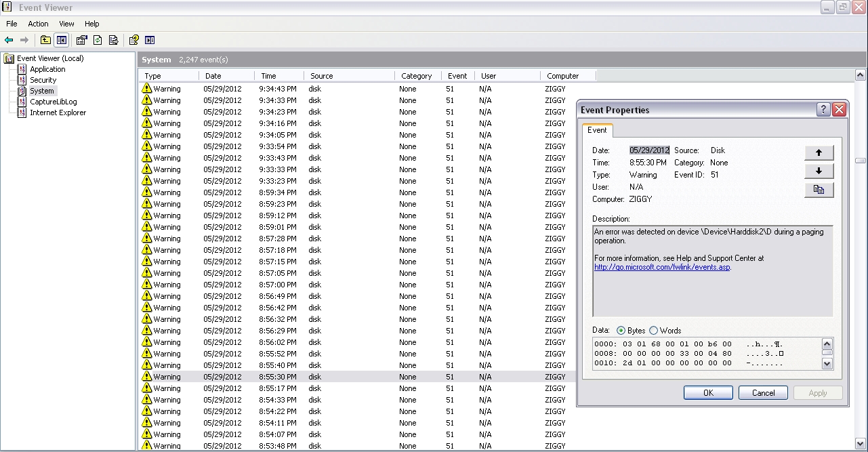Open the View menu
Screen dimensions: 868x452
point(66,24)
